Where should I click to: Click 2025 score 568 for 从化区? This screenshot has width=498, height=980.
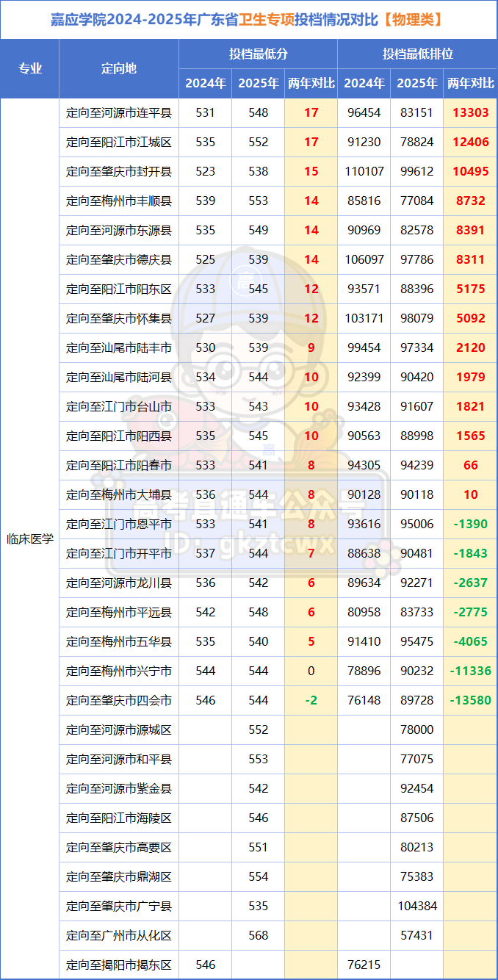coord(259,936)
